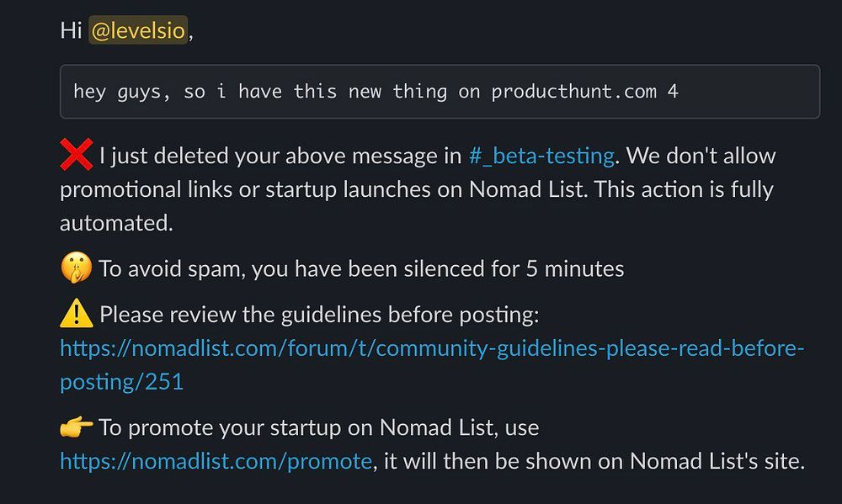Click the wrapped 'posting/251' link portion
This screenshot has height=504, width=842.
pyautogui.click(x=122, y=382)
